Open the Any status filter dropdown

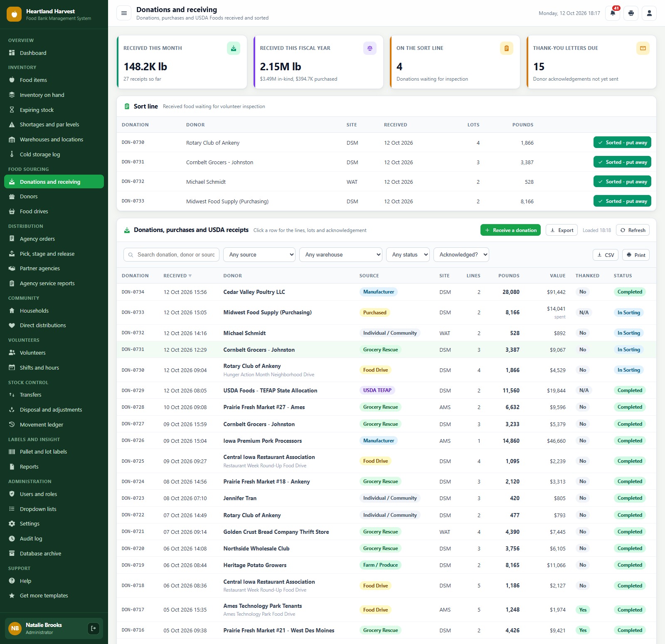[x=408, y=255]
